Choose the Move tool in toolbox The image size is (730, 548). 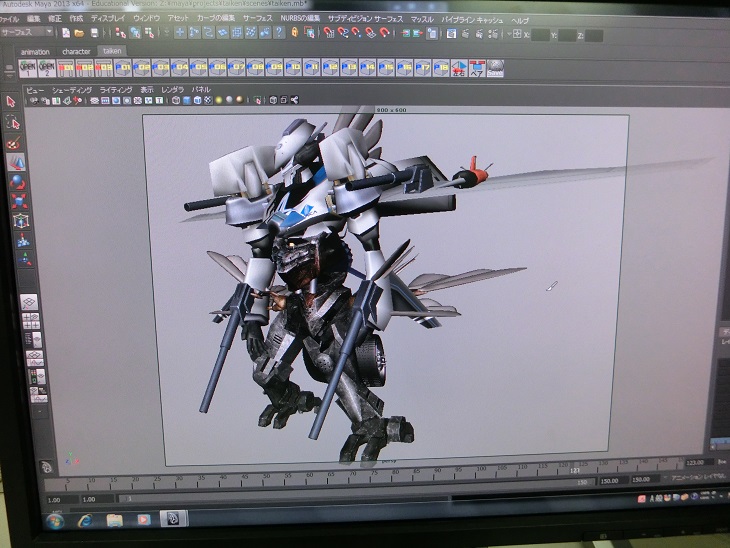[x=15, y=162]
